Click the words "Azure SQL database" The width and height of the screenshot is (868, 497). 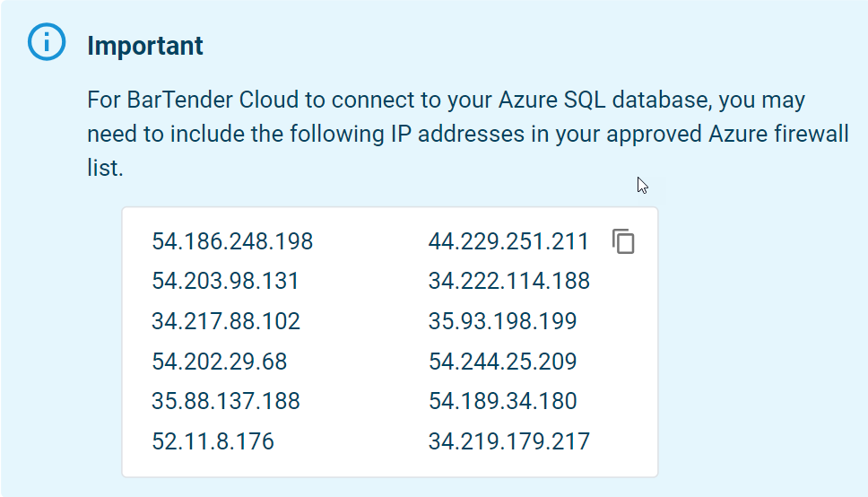(x=603, y=100)
